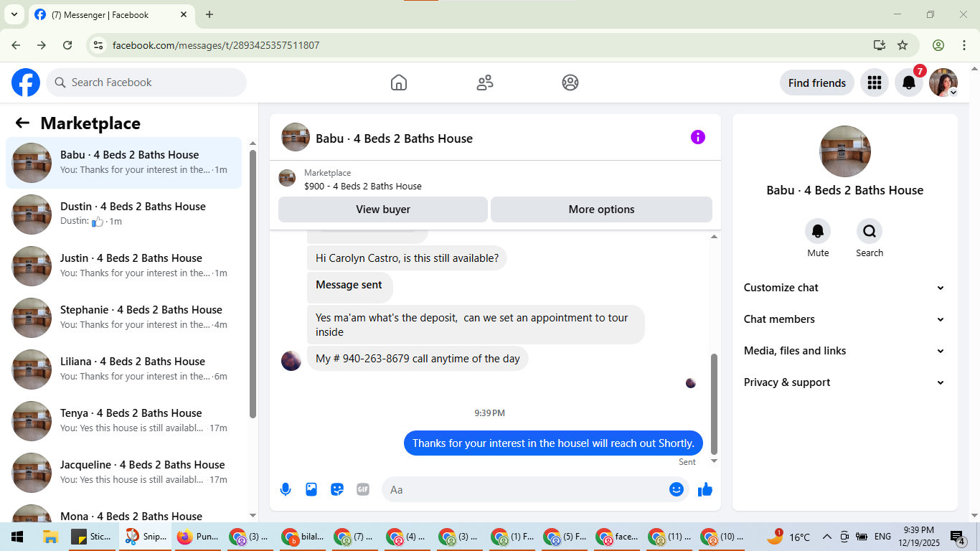Send a voice clip with microphone icon

tap(286, 489)
